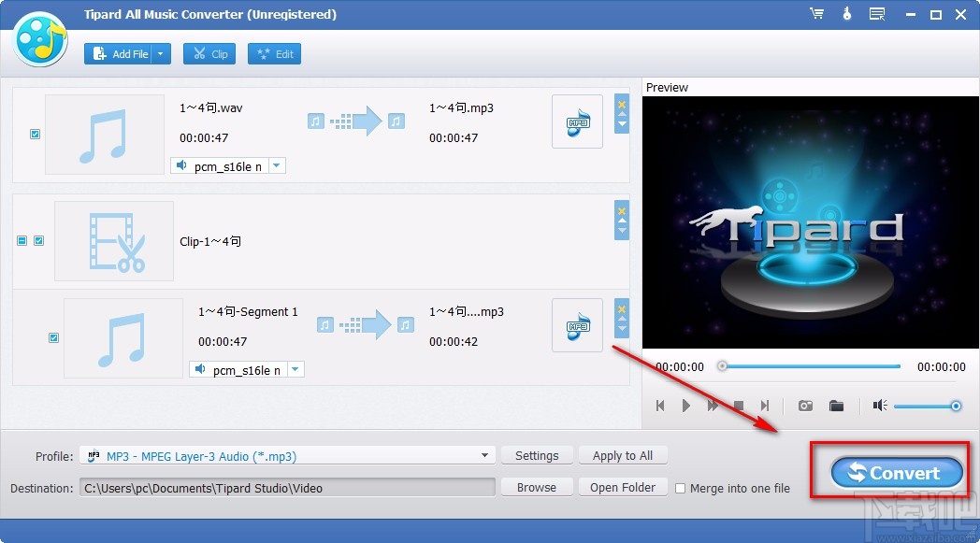This screenshot has height=543, width=980.
Task: Click Apply to All
Action: [623, 455]
